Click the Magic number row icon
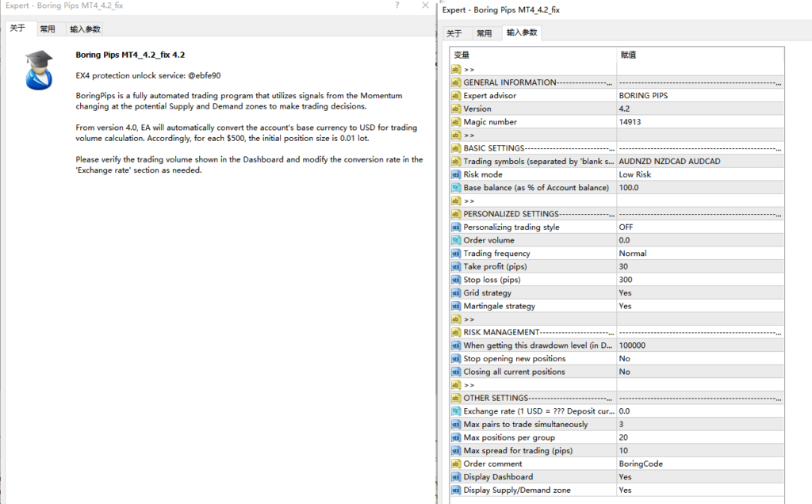Viewport: 812px width, 504px height. [456, 122]
